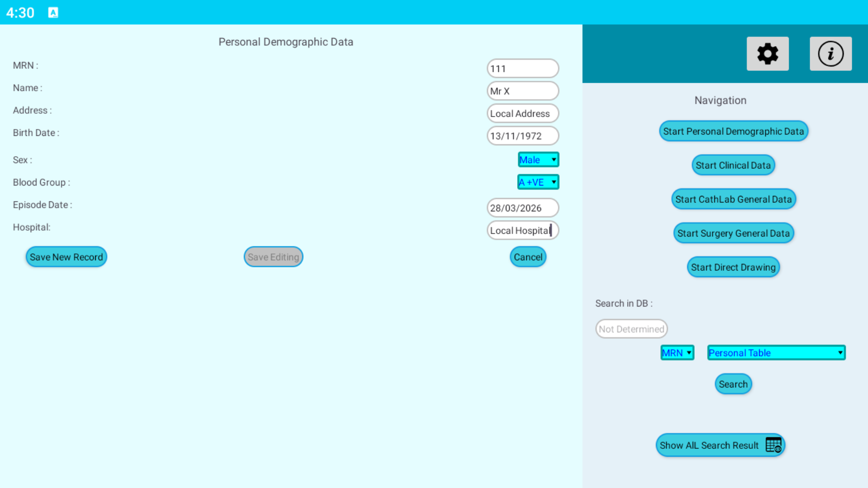Show all search results
Viewport: 868px width, 488px height.
(720, 445)
